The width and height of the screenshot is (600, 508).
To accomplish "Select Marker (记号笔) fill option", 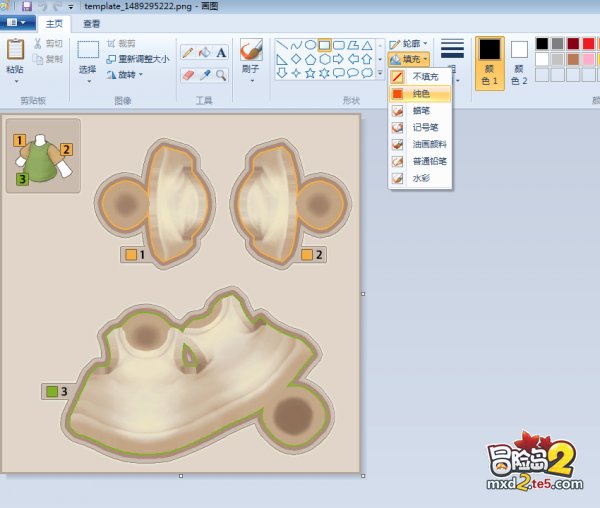I will (420, 127).
